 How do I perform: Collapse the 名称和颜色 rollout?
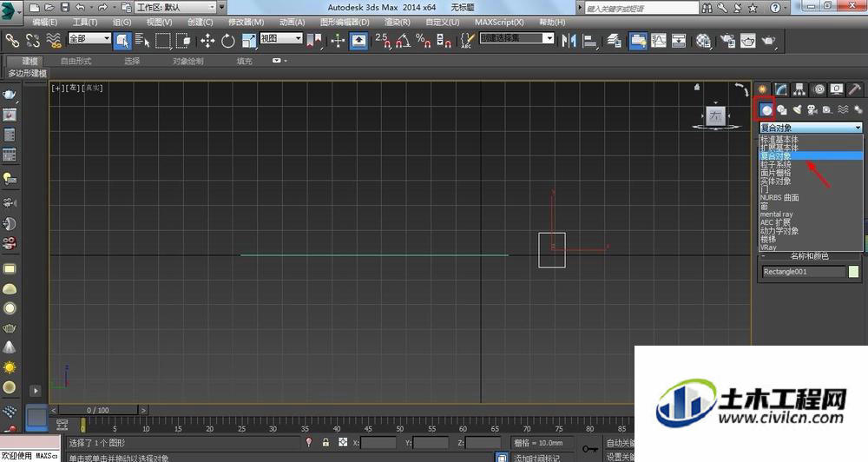tap(810, 256)
